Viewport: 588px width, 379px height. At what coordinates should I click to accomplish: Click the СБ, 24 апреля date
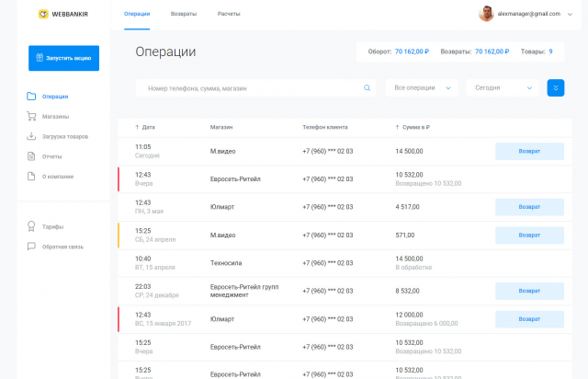[155, 240]
